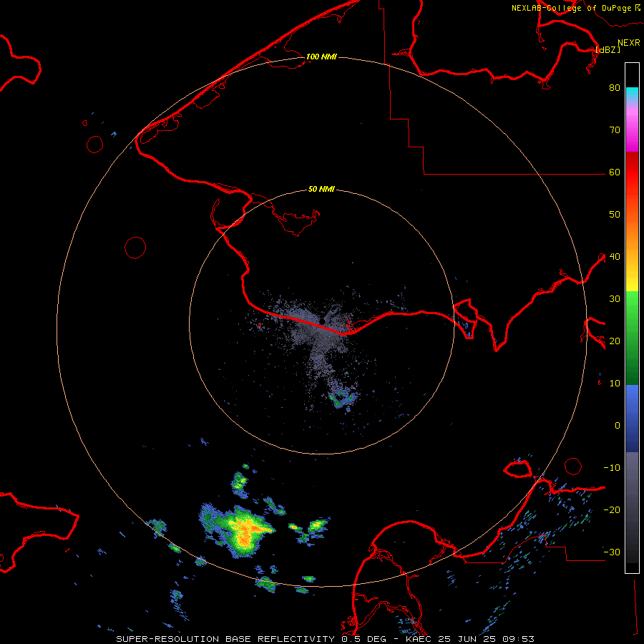The height and width of the screenshot is (644, 644).
Task: Click the 80 dBZ scale value
Action: point(615,87)
